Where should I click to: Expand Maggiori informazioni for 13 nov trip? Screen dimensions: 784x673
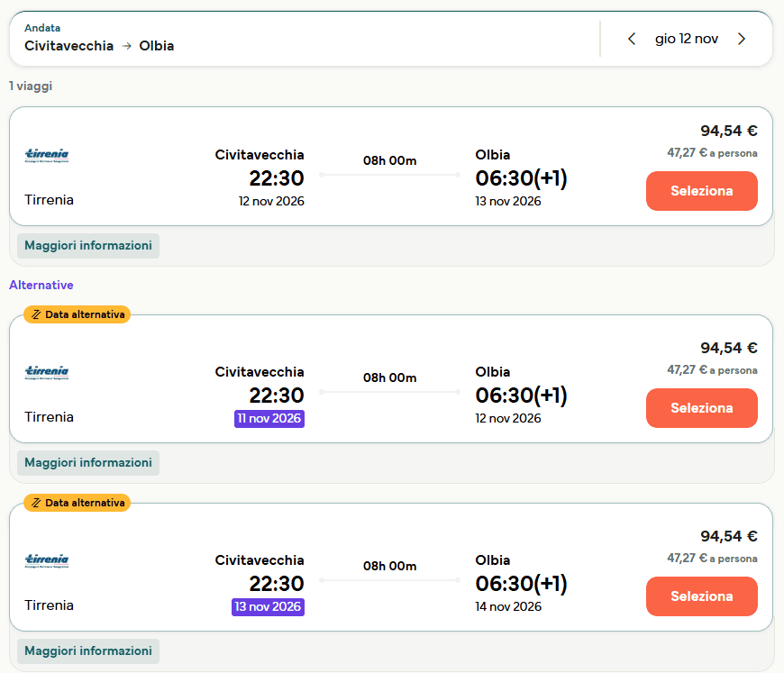tap(88, 650)
